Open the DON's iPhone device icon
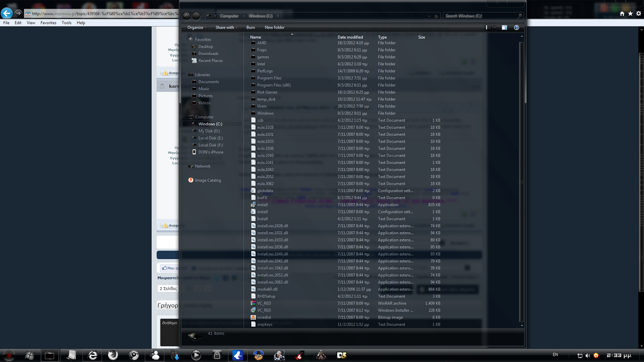Viewport: 644px width, 362px height. point(194,152)
